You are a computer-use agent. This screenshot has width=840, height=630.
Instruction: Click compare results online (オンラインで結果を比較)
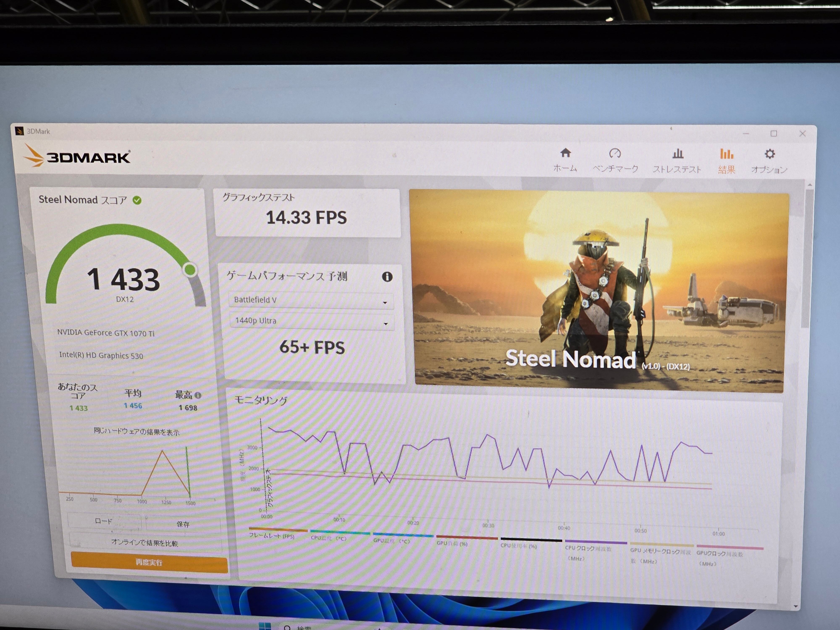point(145,543)
